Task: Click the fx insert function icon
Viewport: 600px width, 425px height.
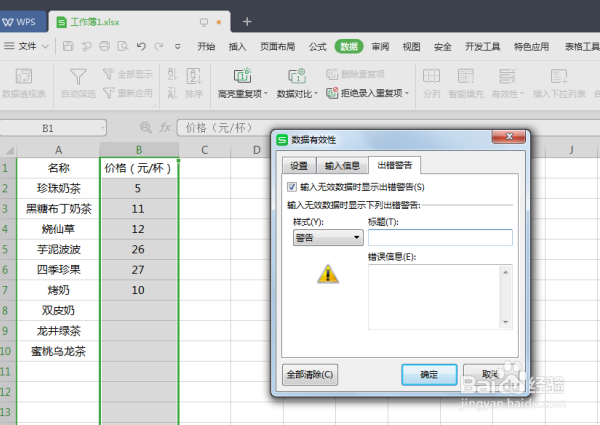Action: tap(165, 127)
